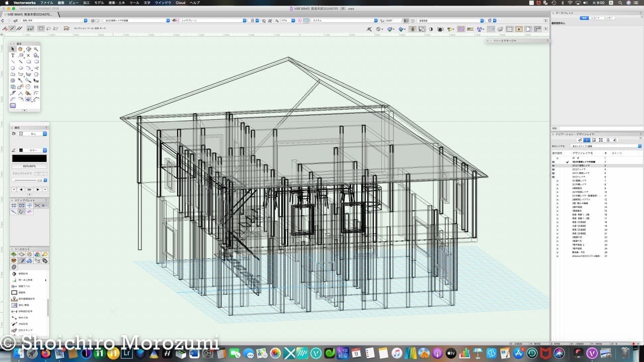
Task: Select the Lasso Marquee mode icon
Action: pyautogui.click(x=49, y=29)
